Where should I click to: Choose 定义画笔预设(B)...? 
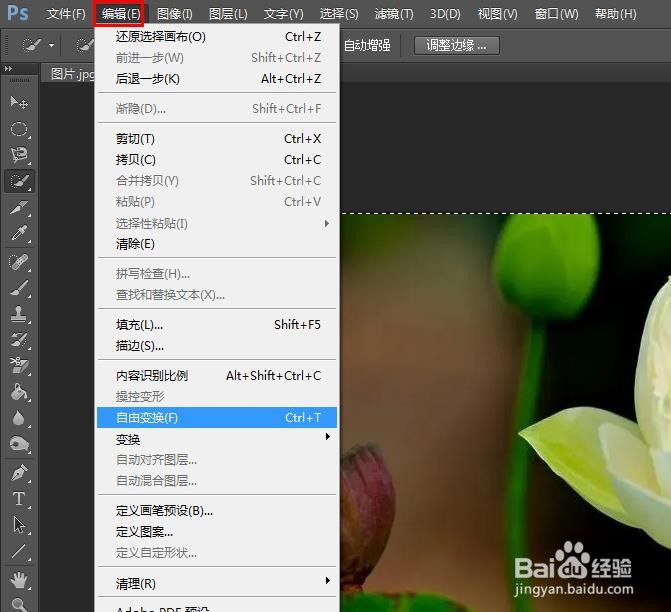click(217, 511)
